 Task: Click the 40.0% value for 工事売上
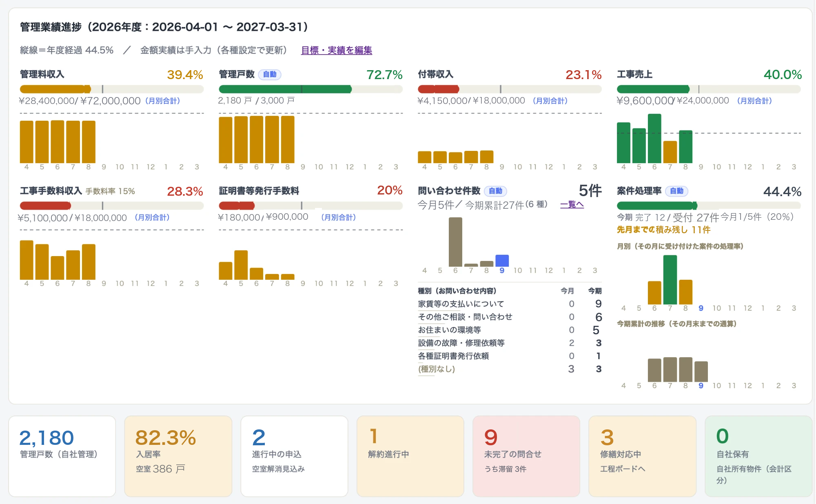pos(783,75)
